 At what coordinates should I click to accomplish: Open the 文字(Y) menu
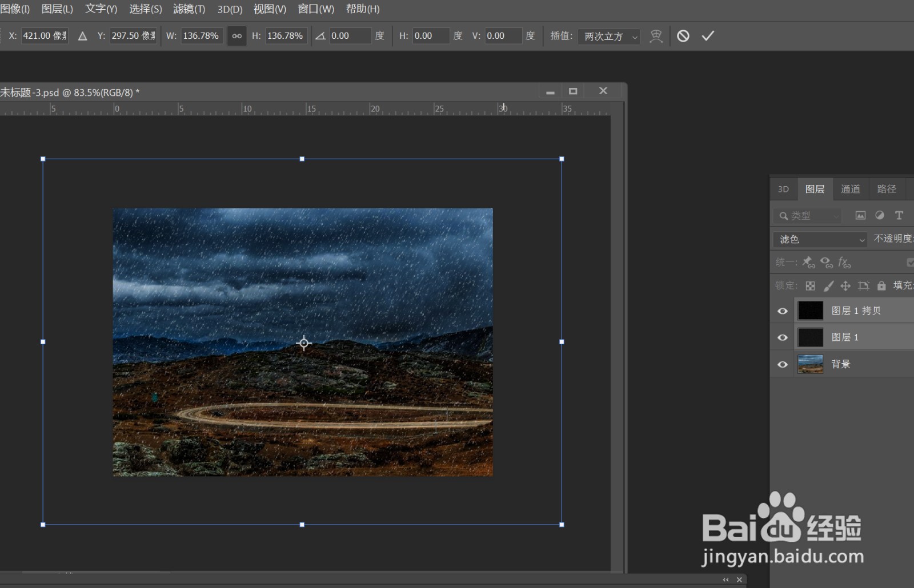click(x=101, y=9)
